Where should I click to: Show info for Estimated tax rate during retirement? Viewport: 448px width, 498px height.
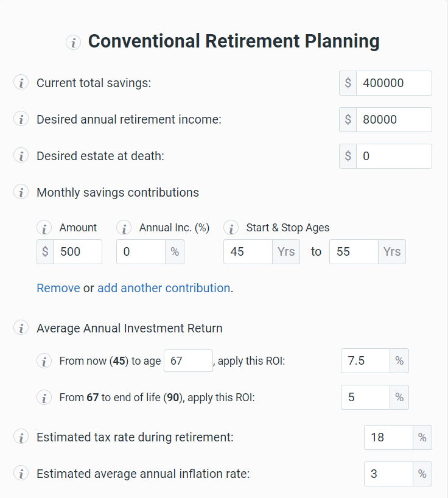[21, 437]
